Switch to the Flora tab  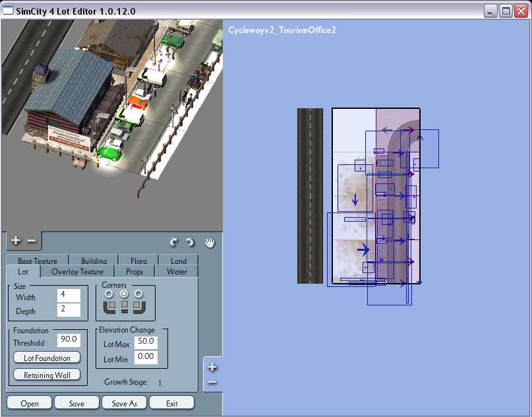(x=138, y=260)
